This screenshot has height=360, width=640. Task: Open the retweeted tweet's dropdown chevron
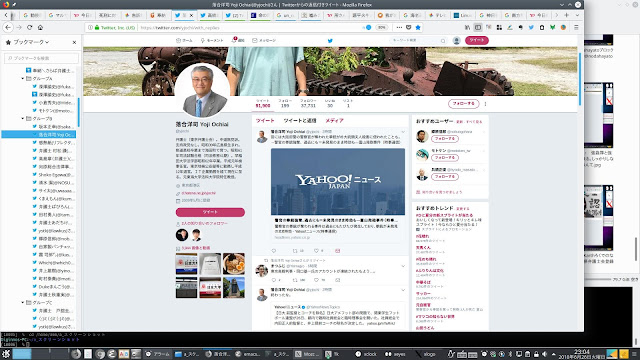click(x=403, y=266)
